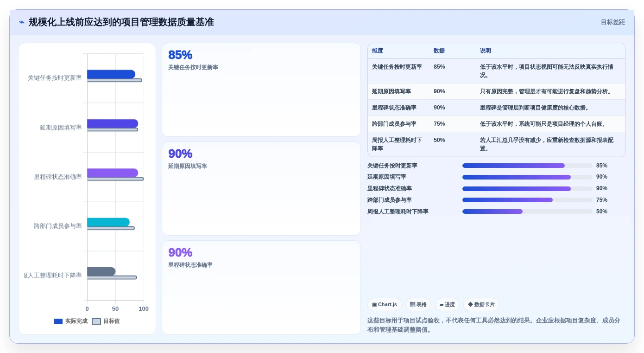Click the 延期原因填写率 progress bar

coord(527,177)
